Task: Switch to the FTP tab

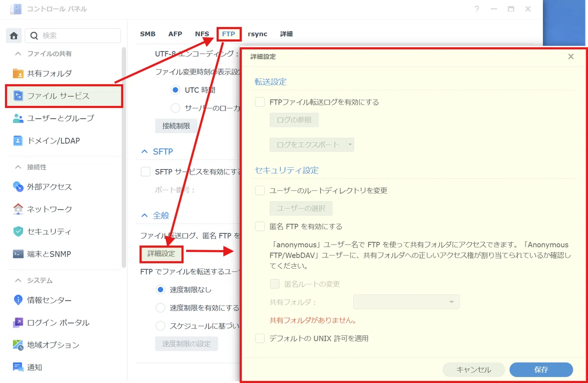Action: [x=228, y=34]
